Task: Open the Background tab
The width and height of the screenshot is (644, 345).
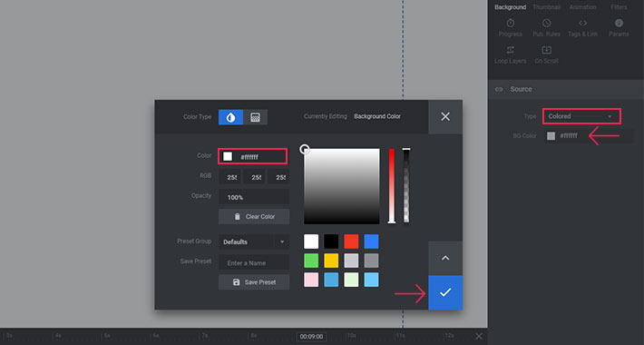Action: [510, 7]
